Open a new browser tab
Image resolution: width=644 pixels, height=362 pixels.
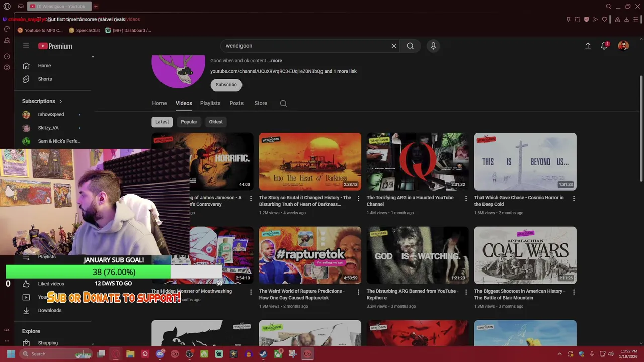point(96,6)
